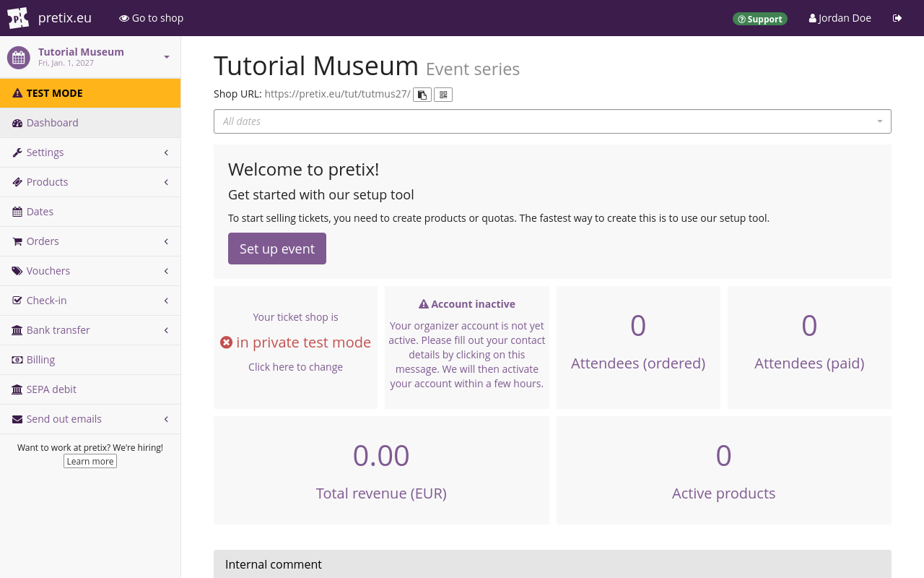Click the shop URL https://pretix.eu/tut/tutmus27/
Image resolution: width=924 pixels, height=578 pixels.
pos(337,94)
